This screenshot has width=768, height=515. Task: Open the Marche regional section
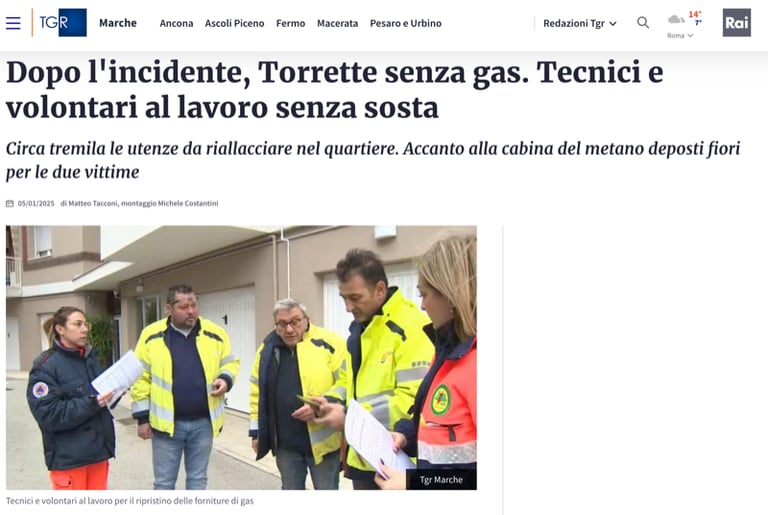[118, 23]
